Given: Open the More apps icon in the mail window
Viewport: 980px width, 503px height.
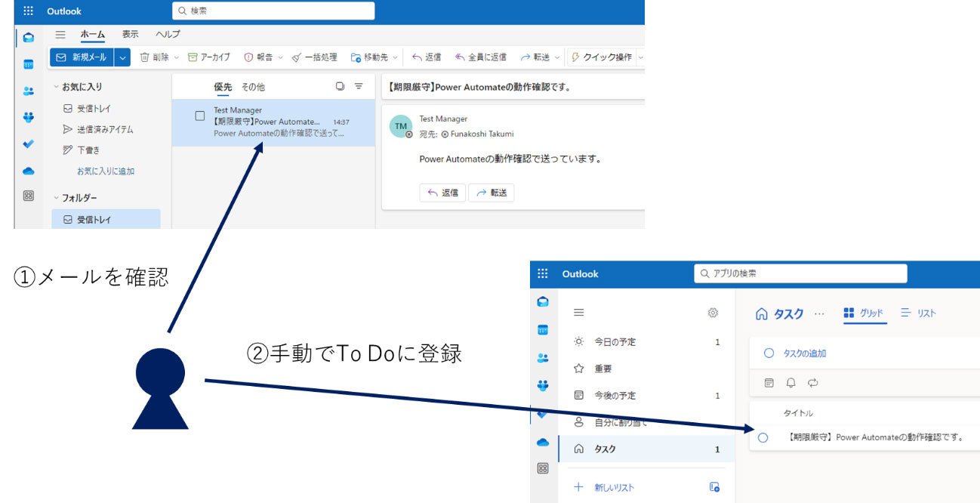Looking at the screenshot, I should (x=29, y=196).
